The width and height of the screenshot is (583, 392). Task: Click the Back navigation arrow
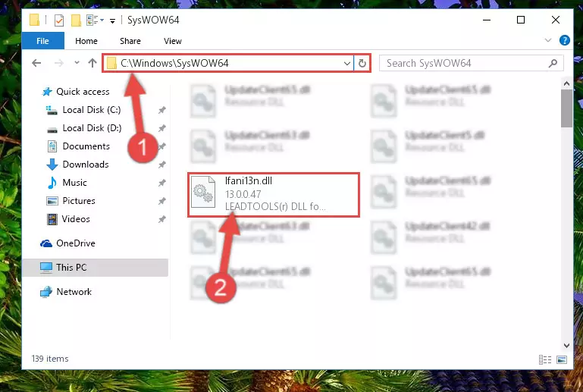tap(36, 63)
